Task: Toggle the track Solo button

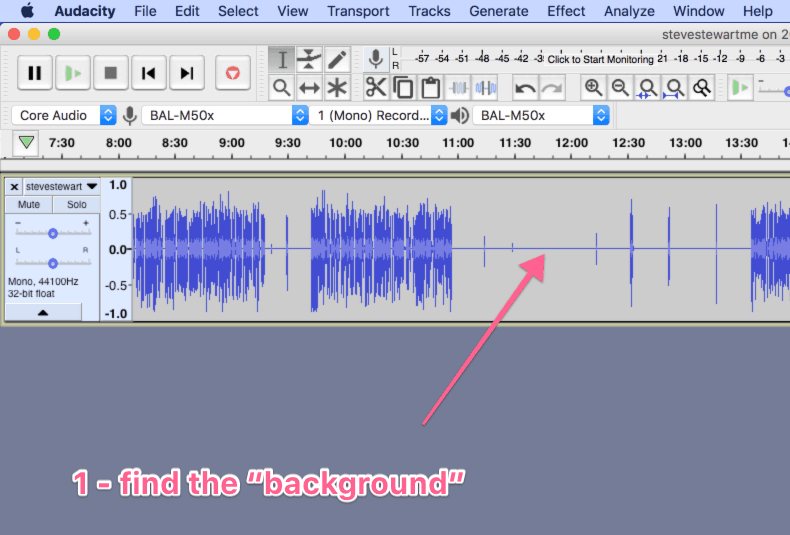Action: [x=77, y=205]
